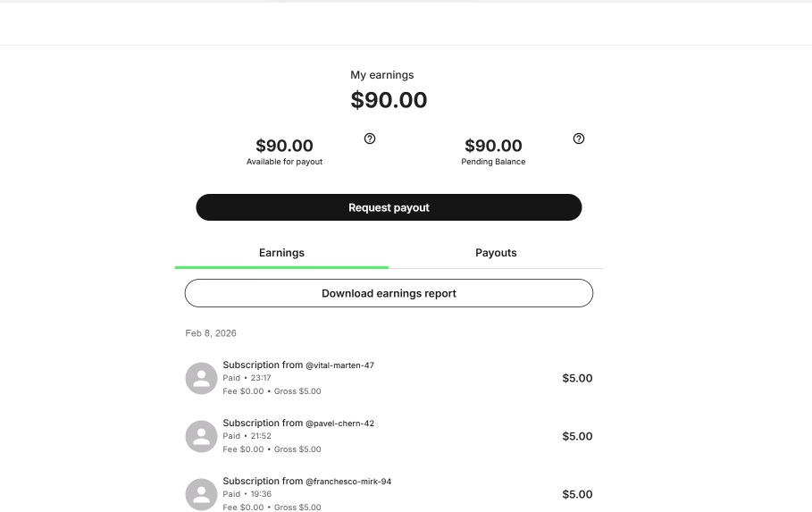Click the $5.00 amount for pavel-chern-42
Screen dimensions: 812x512
(577, 436)
